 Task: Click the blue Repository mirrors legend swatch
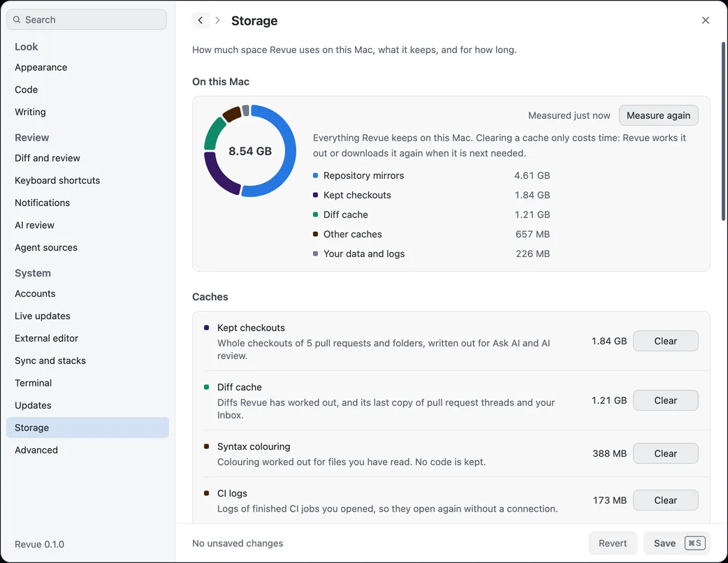315,175
